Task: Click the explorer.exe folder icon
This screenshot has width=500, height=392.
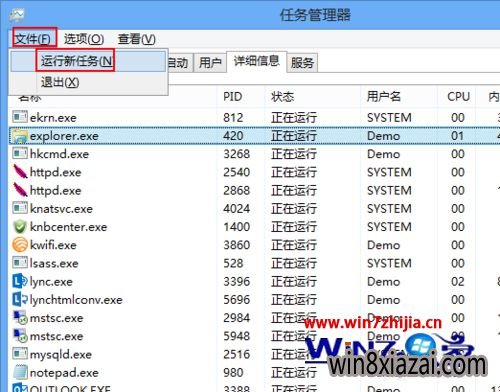Action: (x=20, y=136)
